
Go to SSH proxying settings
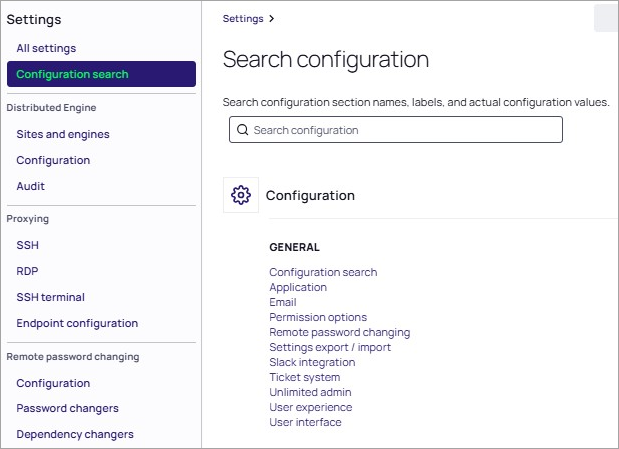[x=27, y=245]
